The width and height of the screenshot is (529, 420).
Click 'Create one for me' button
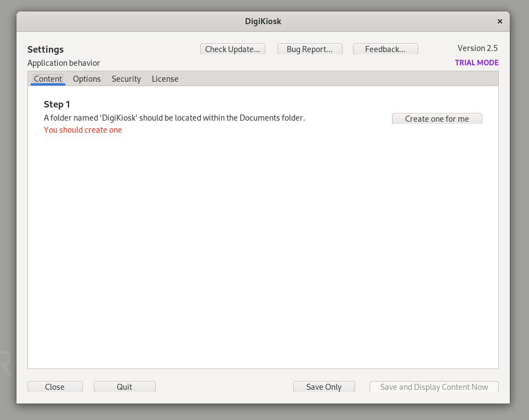[437, 119]
